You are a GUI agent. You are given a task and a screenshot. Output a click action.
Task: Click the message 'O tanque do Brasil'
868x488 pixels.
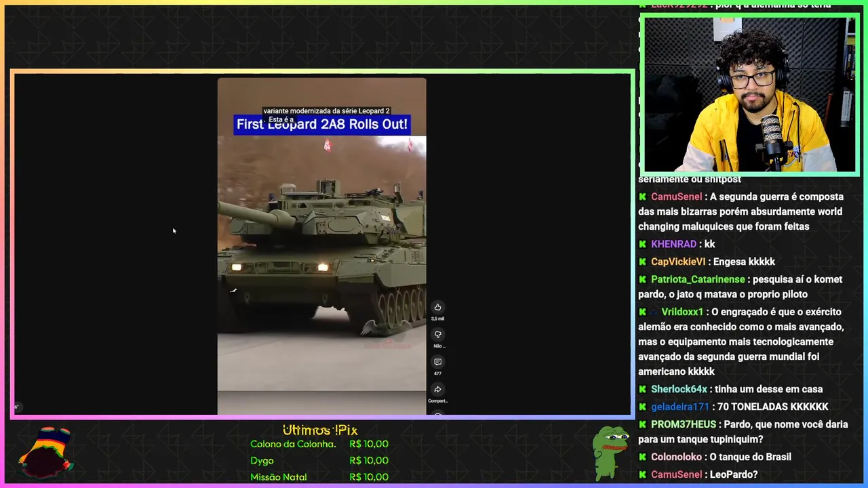(751, 457)
